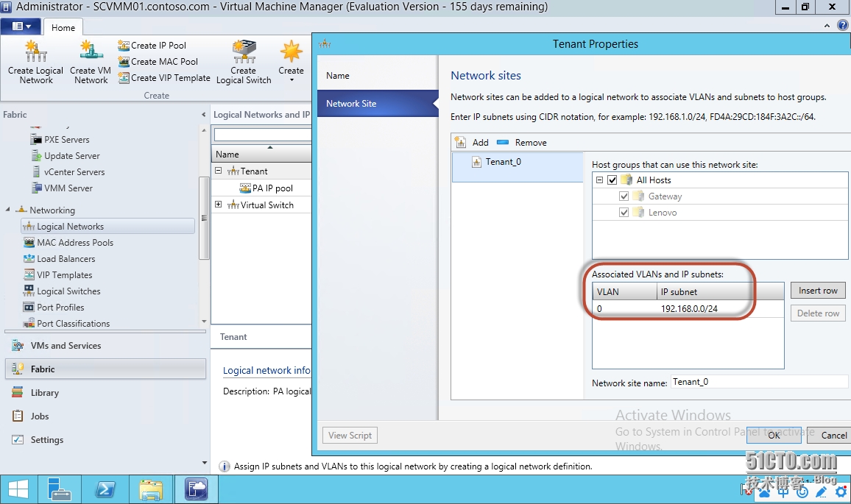
Task: Open the VMs and Services workspace
Action: pyautogui.click(x=105, y=346)
